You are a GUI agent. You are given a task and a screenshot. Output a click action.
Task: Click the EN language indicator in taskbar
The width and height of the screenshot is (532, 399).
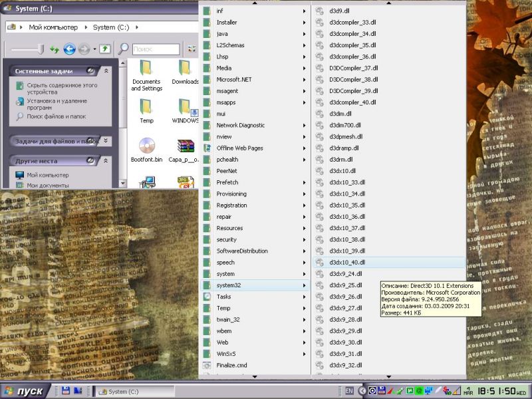pyautogui.click(x=349, y=391)
